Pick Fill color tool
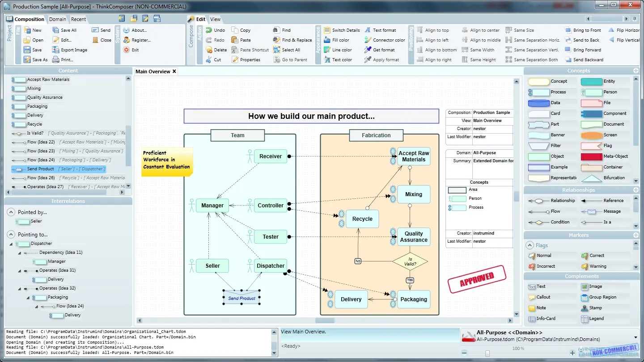 tap(336, 40)
